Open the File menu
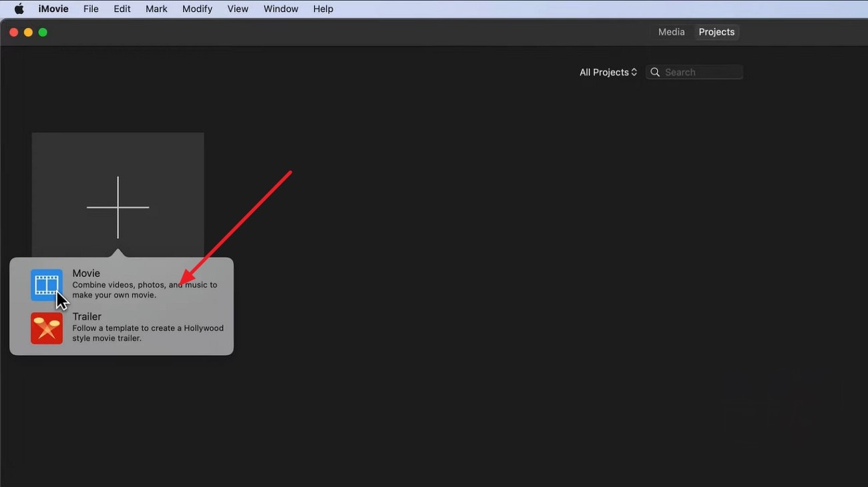Viewport: 868px width, 487px height. [91, 9]
